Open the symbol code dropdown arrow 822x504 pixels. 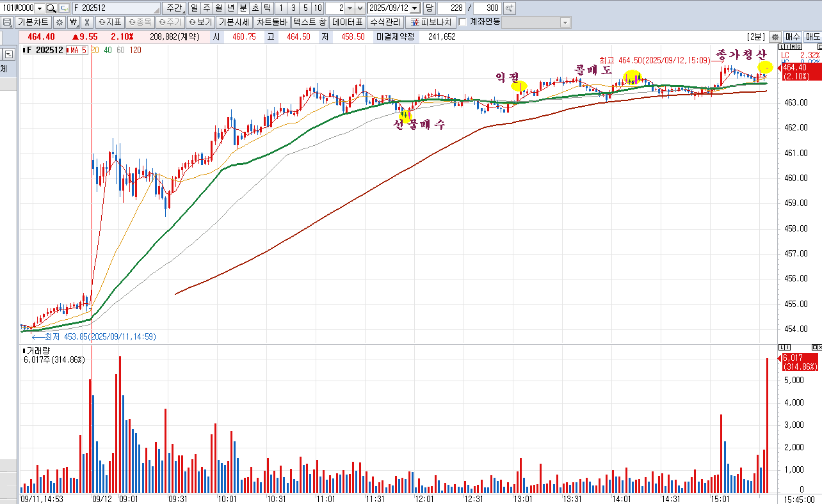tap(40, 8)
